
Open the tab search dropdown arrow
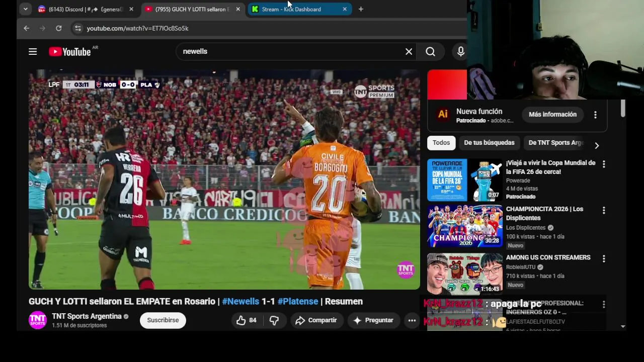(25, 9)
